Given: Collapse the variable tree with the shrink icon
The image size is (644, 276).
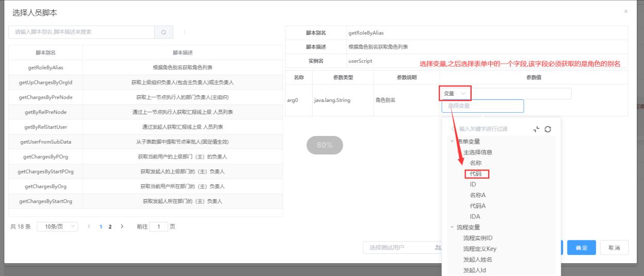Looking at the screenshot, I should point(536,129).
